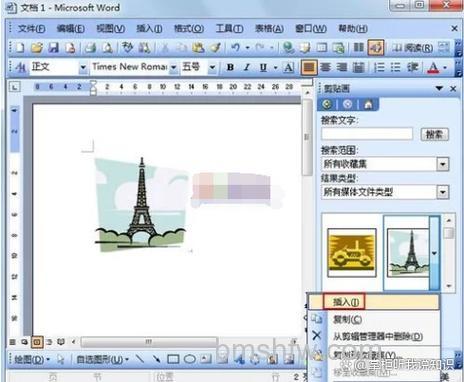Expand 所有收藏集 search range dropdown
This screenshot has height=382, width=464.
click(443, 164)
